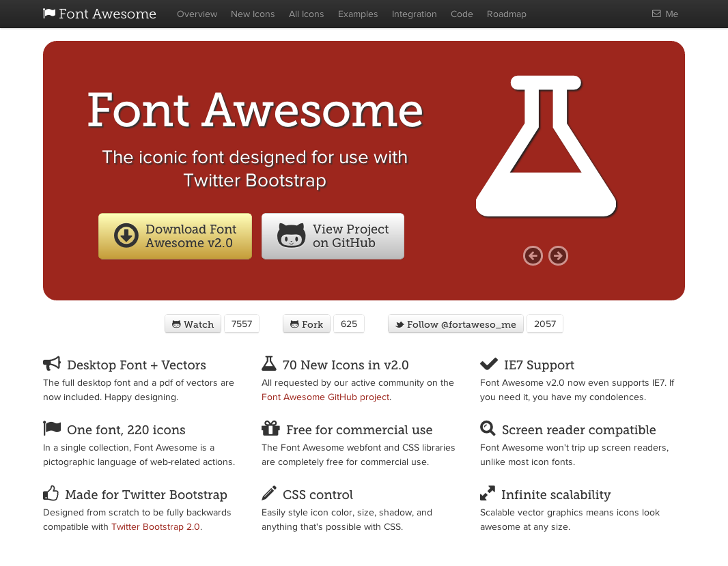Open the Examples nav item
The image size is (728, 566).
357,14
